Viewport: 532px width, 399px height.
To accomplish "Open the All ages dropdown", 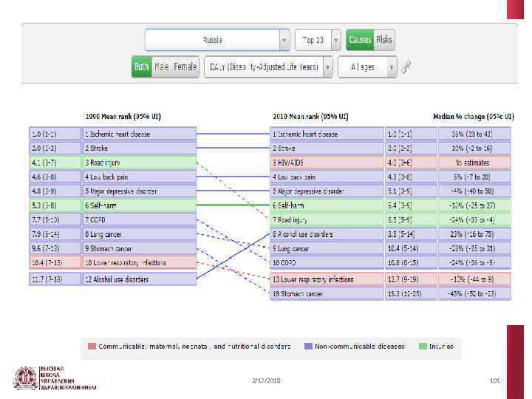I will point(367,66).
